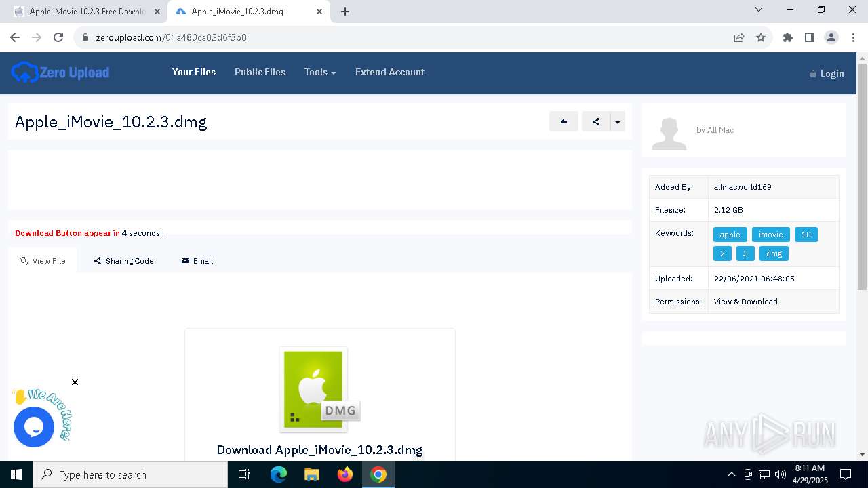Open the volume control in system tray
This screenshot has width=868, height=488.
781,474
